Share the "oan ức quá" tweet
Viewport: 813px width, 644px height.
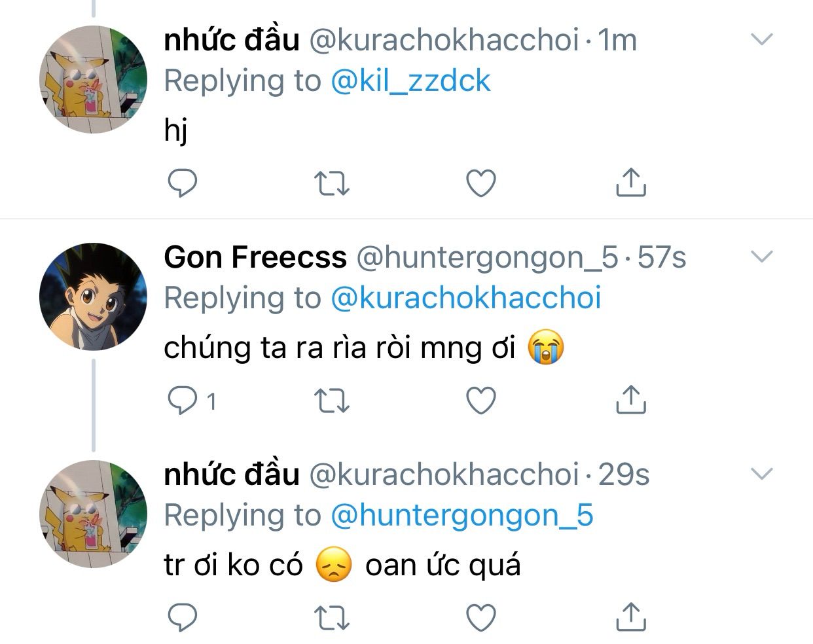tap(631, 616)
